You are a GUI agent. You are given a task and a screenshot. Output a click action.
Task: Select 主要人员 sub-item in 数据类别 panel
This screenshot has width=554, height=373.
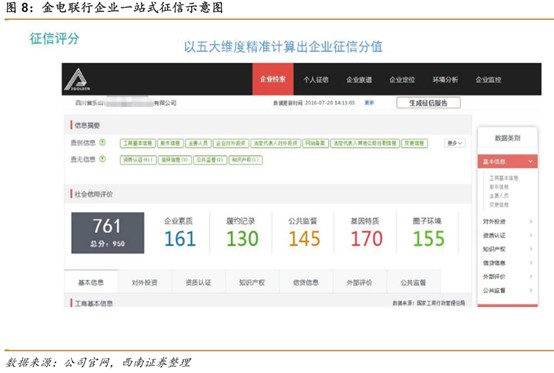click(499, 196)
